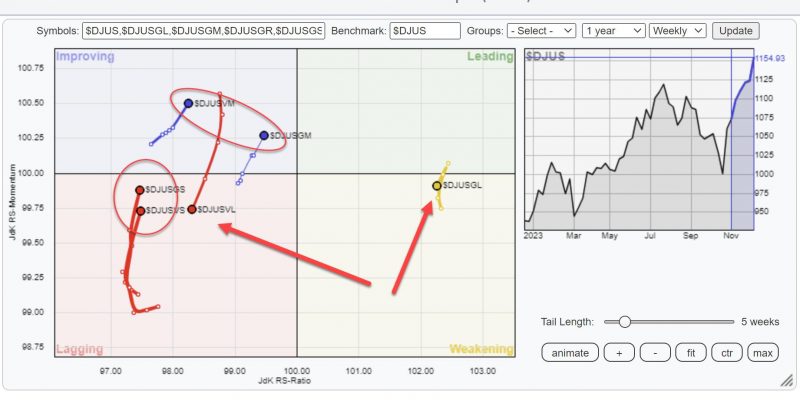This screenshot has width=800, height=400.
Task: Open the 1 year period dropdown
Action: [614, 31]
